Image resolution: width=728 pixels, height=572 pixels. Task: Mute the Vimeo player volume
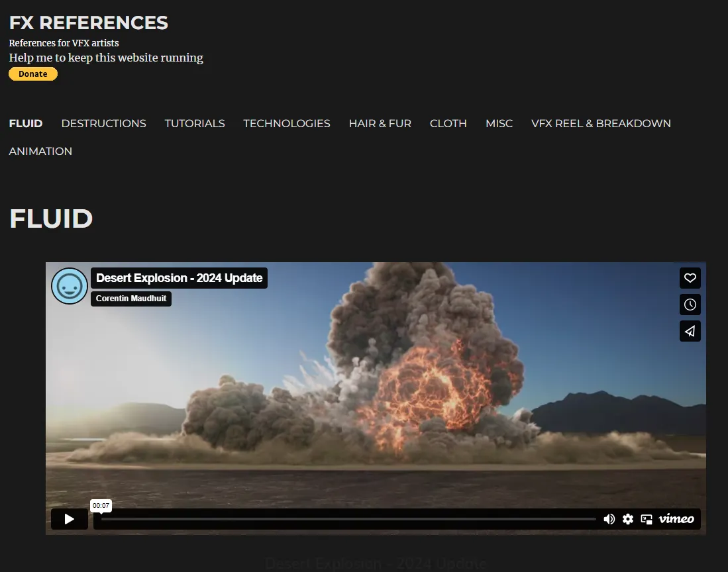click(609, 519)
